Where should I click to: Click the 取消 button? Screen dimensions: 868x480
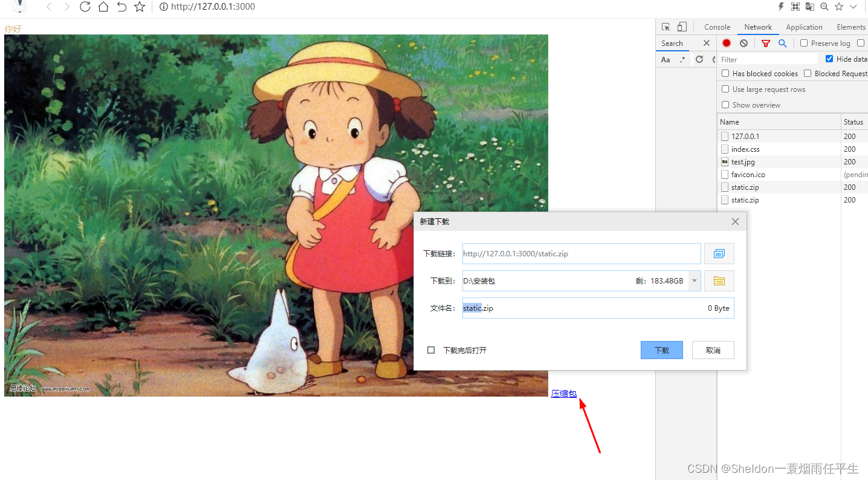(713, 350)
